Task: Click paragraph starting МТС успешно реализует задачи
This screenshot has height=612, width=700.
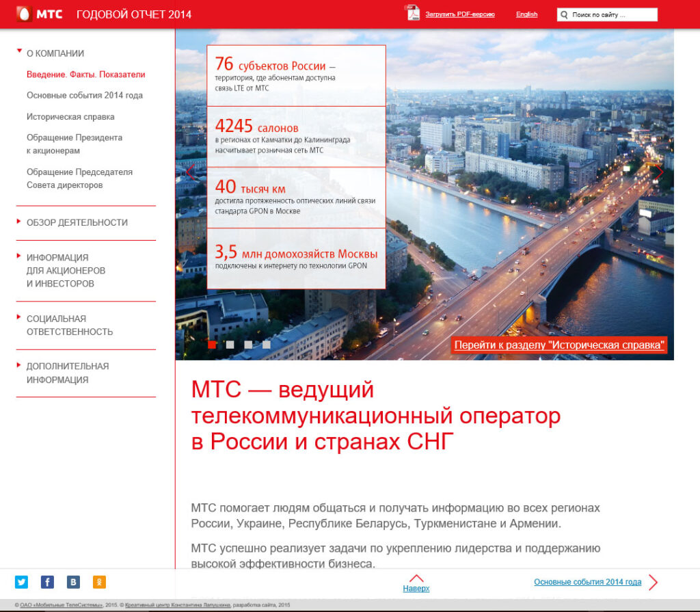Action: click(x=396, y=556)
